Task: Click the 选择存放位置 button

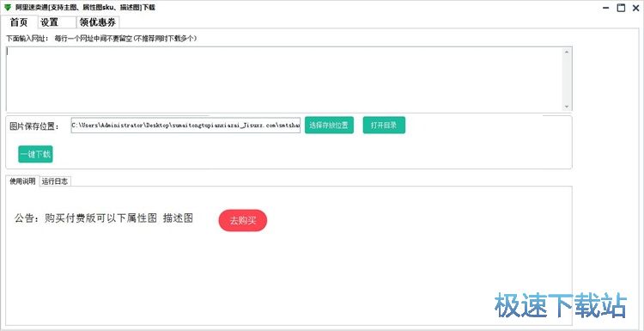Action: pyautogui.click(x=329, y=126)
